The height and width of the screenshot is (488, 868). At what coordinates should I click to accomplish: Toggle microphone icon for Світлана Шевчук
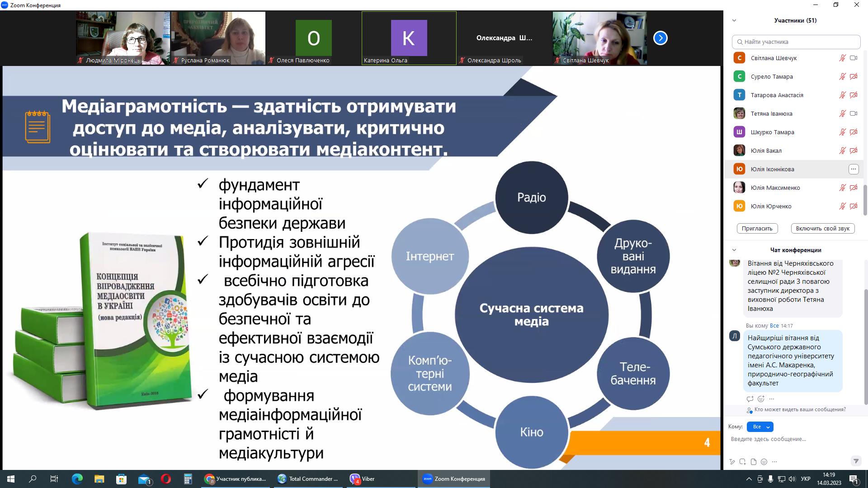pyautogui.click(x=842, y=58)
